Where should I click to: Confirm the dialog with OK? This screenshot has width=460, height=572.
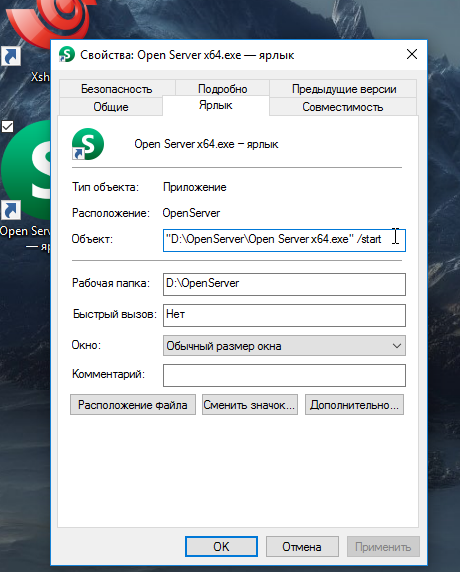[221, 546]
